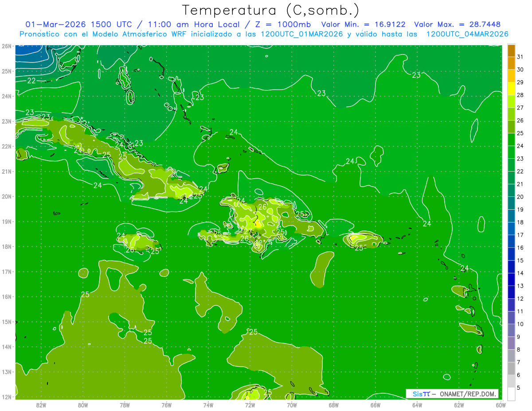Select 'Valor Min. = 16.9122' text
The height and width of the screenshot is (411, 532).
[363, 24]
